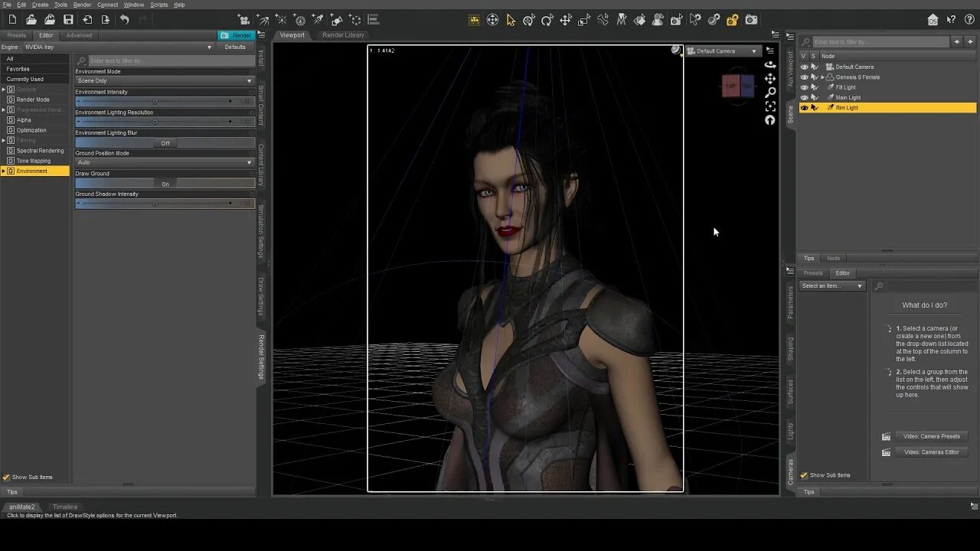
Task: Create new spotlight icon
Action: point(318,20)
